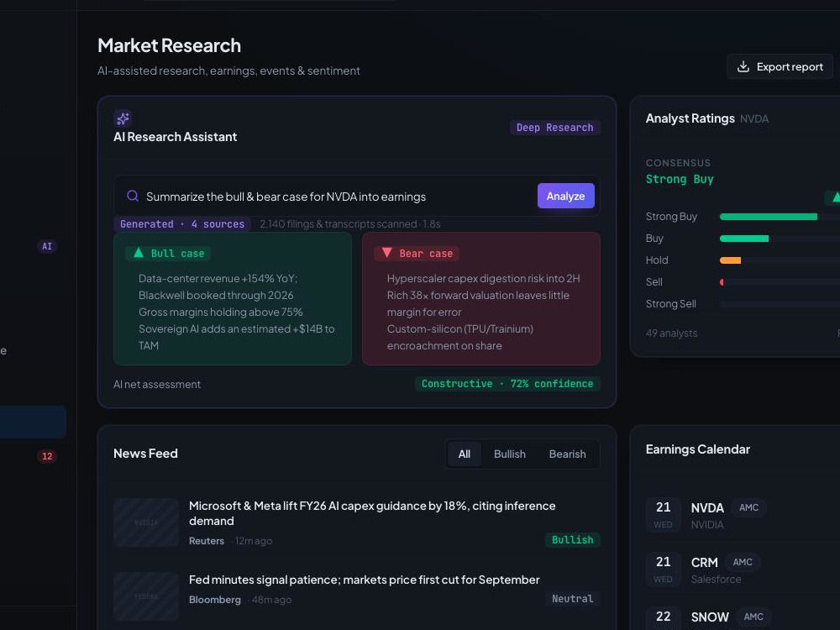
Task: Click 'Bloomberg' source label
Action: [215, 600]
